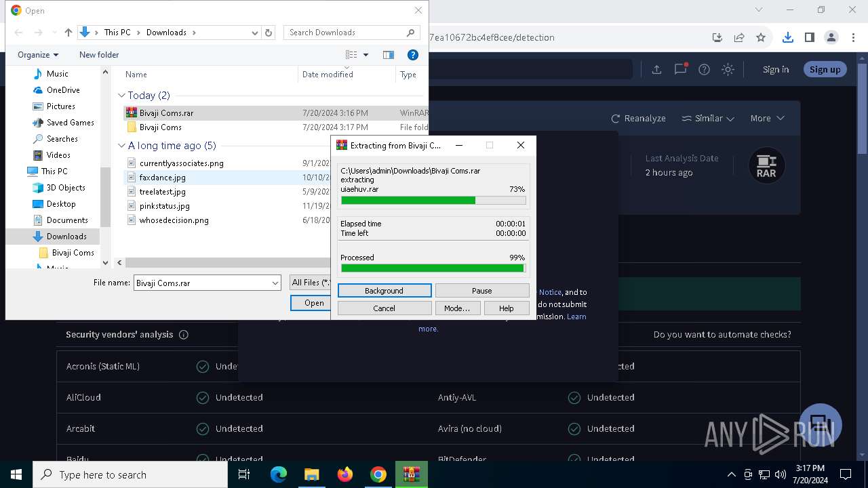
Task: Open Chrome downloads icon
Action: [787, 37]
